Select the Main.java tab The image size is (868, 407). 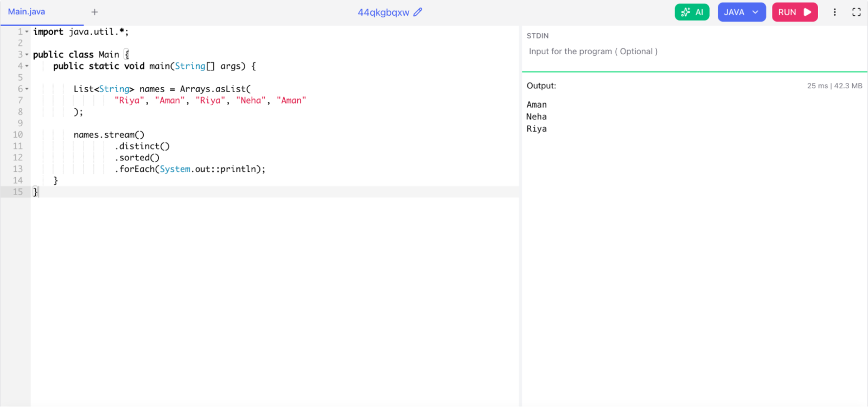(x=27, y=12)
